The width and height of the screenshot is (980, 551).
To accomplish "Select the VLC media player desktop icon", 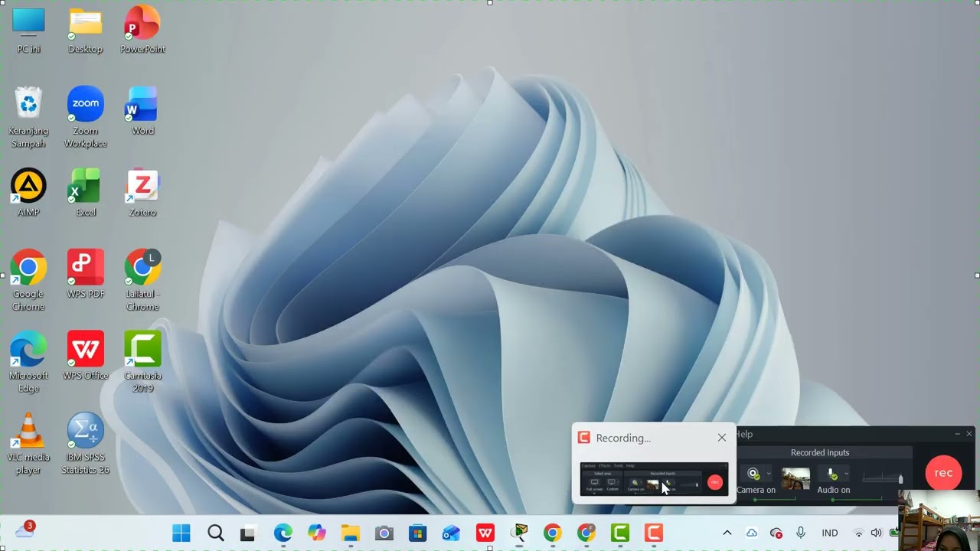I will click(x=28, y=444).
